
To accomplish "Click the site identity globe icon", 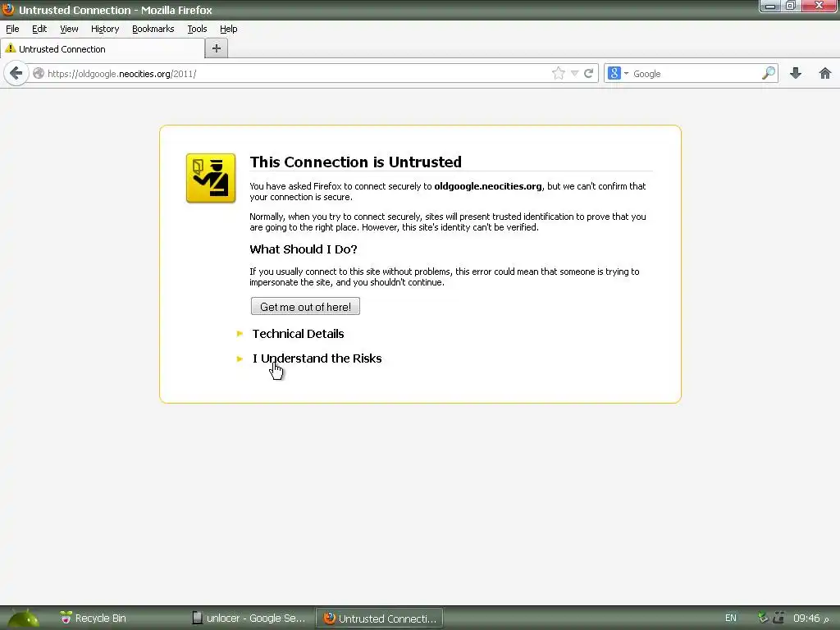I will 38,73.
